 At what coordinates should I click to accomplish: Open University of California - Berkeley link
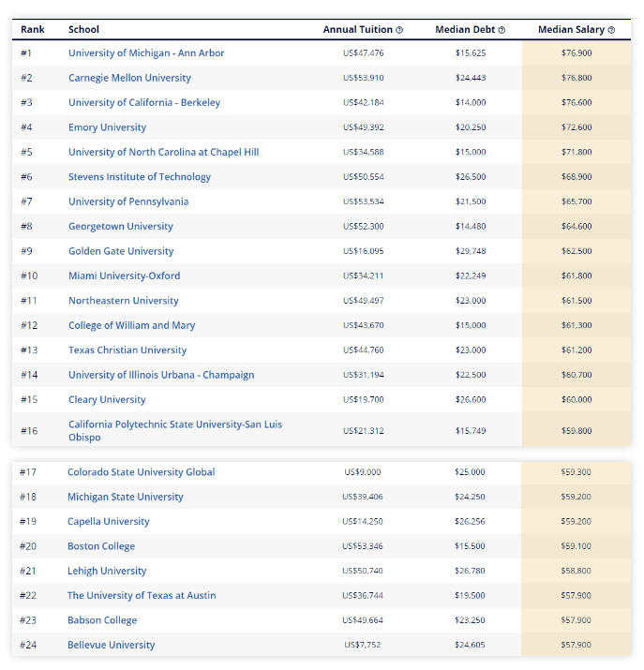(144, 102)
